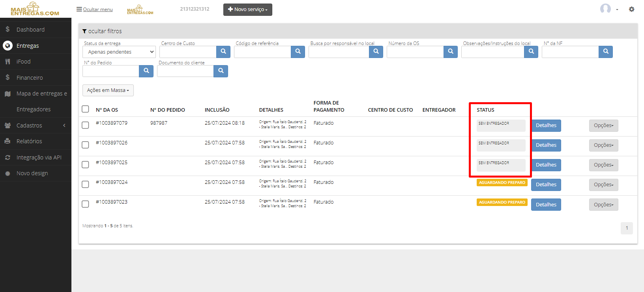
Task: Click the Número da OS input field
Action: point(415,52)
